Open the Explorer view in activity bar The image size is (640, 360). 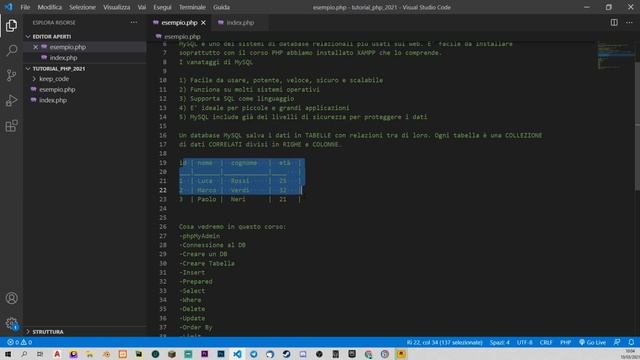(11, 26)
